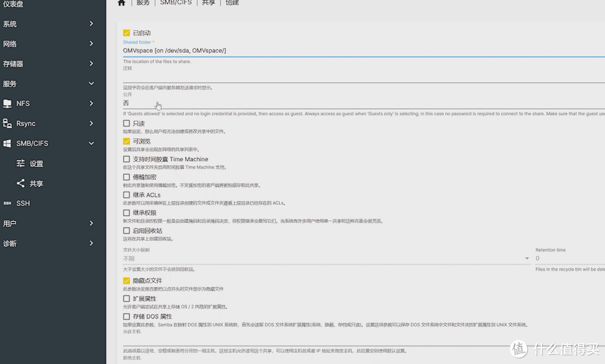This screenshot has height=364, width=605.
Task: Open the 诊断 sidebar menu
Action: pyautogui.click(x=53, y=243)
